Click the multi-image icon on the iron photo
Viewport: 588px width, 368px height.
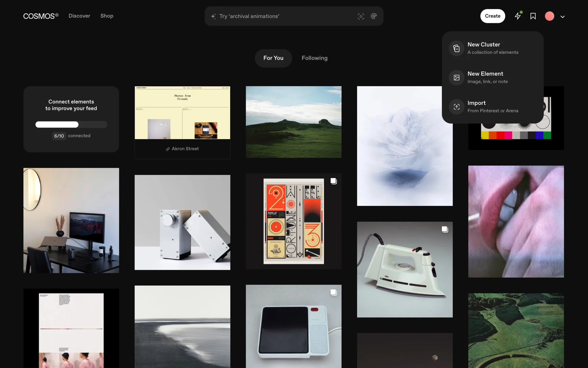coord(445,229)
